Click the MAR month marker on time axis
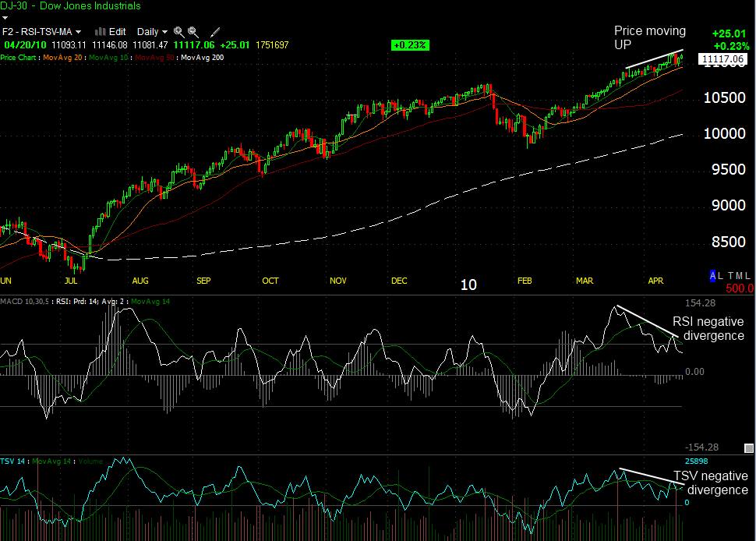756x541 pixels. [x=585, y=281]
